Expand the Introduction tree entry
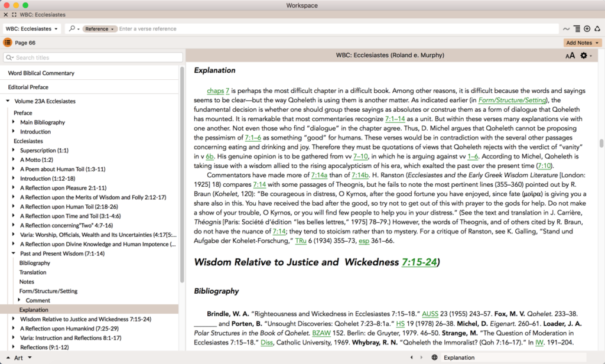Image resolution: width=605 pixels, height=364 pixels. (x=15, y=131)
